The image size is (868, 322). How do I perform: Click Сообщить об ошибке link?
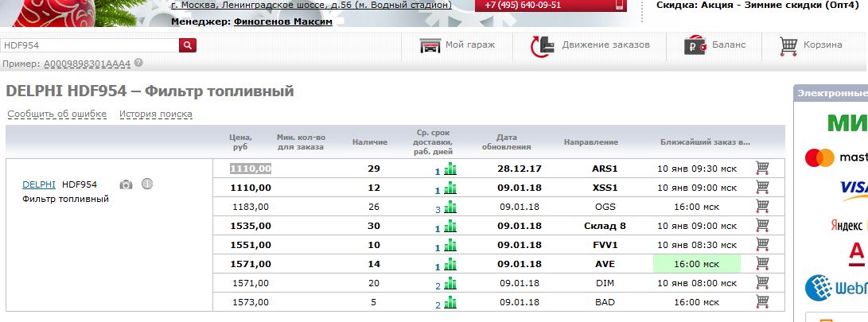click(x=57, y=114)
